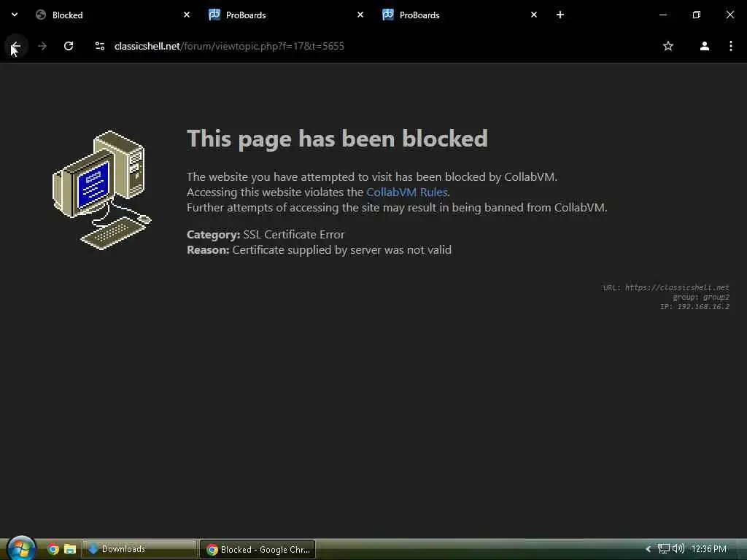Screen dimensions: 747x560
Task: Open the Windows Start orb
Action: [x=21, y=548]
